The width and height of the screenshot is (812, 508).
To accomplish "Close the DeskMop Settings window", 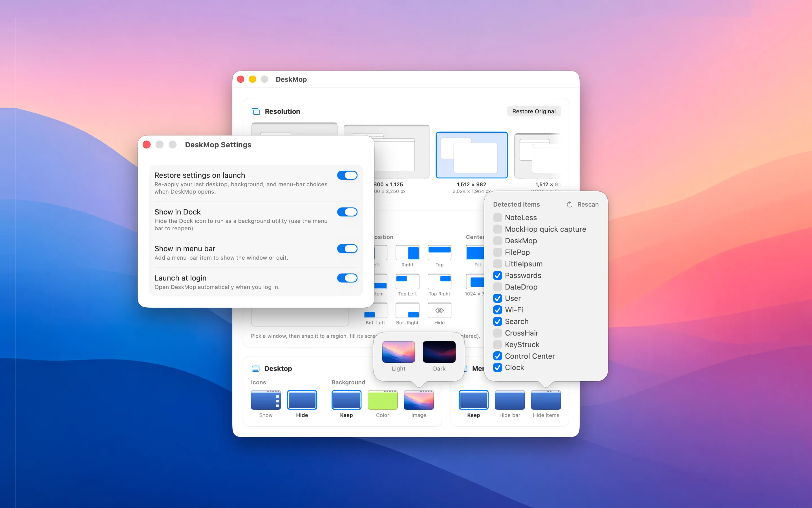I will click(147, 144).
